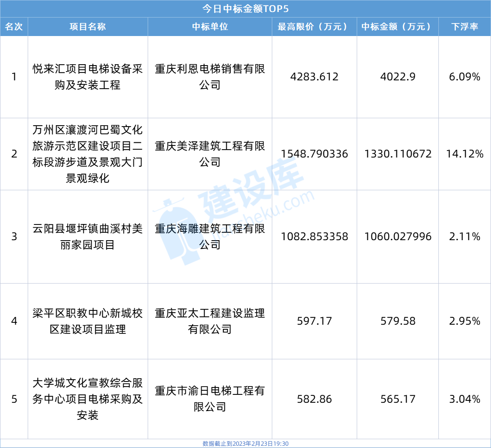Select project 悦来汇项目电梯设备采购及安装工程

tap(88, 77)
